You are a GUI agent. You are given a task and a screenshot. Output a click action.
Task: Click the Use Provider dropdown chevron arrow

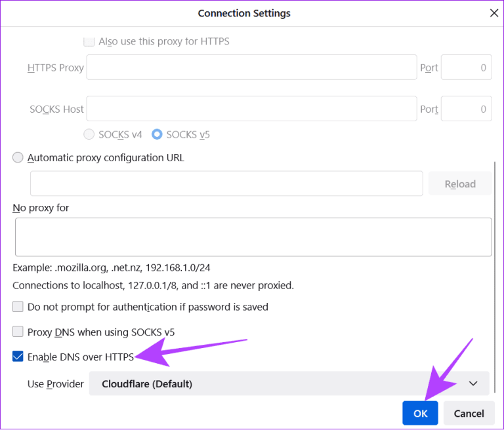coord(473,383)
